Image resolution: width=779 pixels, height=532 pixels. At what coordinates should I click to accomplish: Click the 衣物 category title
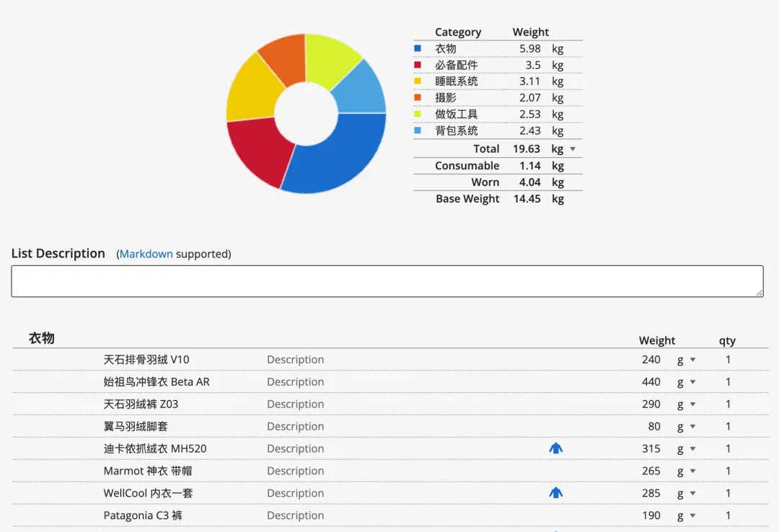(42, 338)
